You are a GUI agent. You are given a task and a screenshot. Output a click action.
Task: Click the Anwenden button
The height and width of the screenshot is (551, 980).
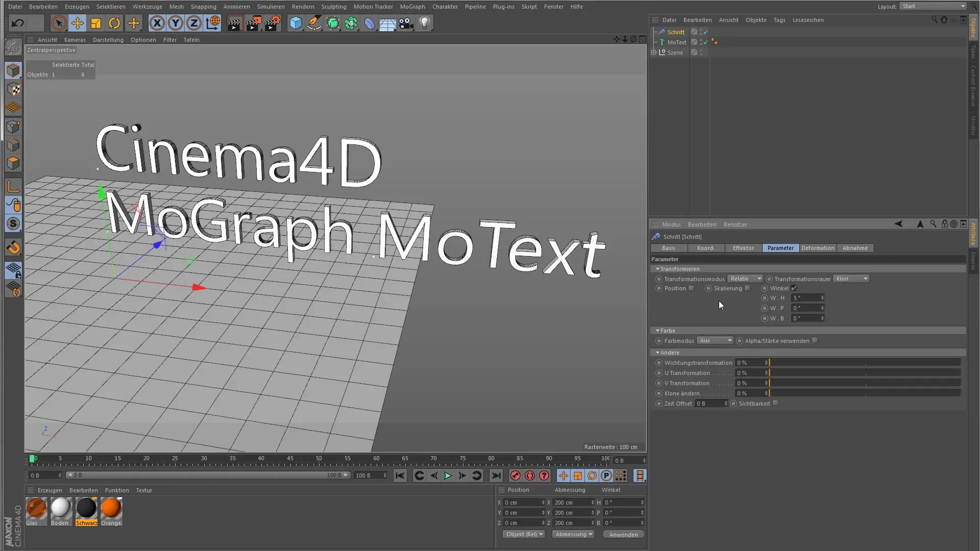point(623,534)
